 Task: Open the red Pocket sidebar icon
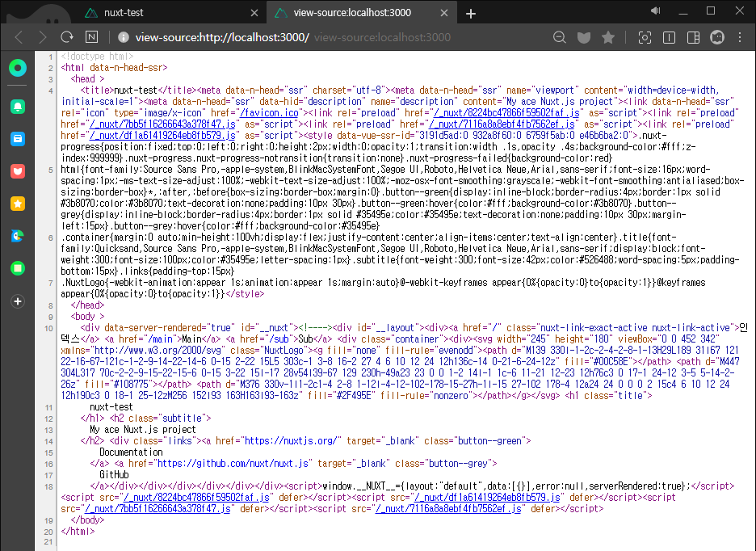click(x=18, y=171)
